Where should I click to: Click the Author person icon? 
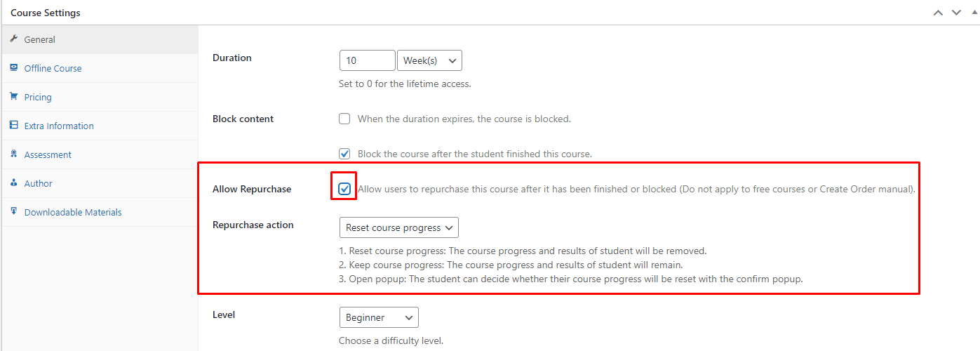coord(13,183)
